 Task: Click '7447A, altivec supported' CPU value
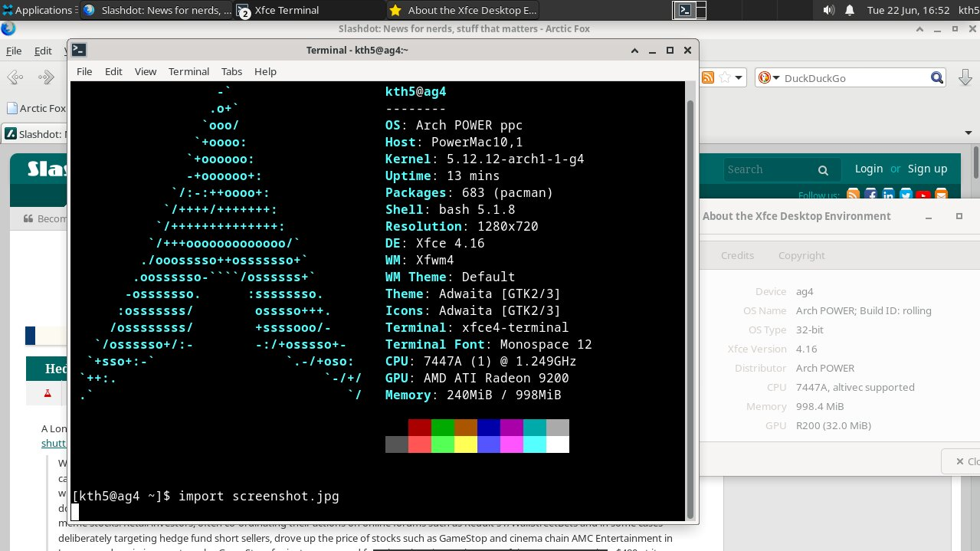pos(855,387)
